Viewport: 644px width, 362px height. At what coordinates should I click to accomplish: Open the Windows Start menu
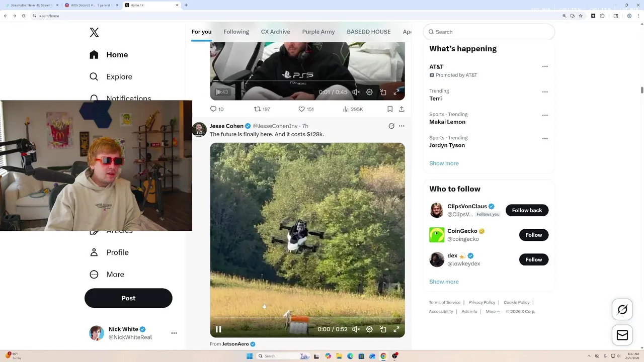[250, 356]
